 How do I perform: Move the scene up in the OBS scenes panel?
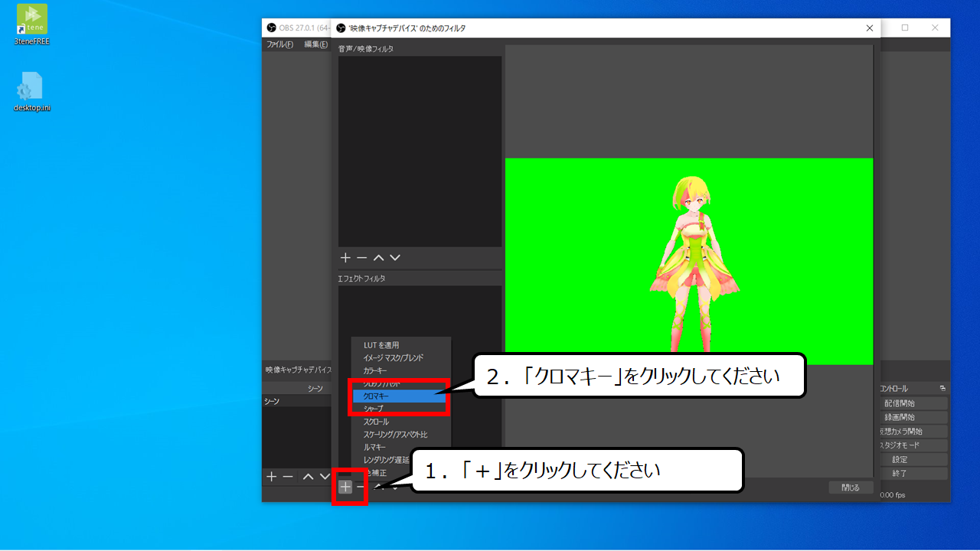(308, 477)
